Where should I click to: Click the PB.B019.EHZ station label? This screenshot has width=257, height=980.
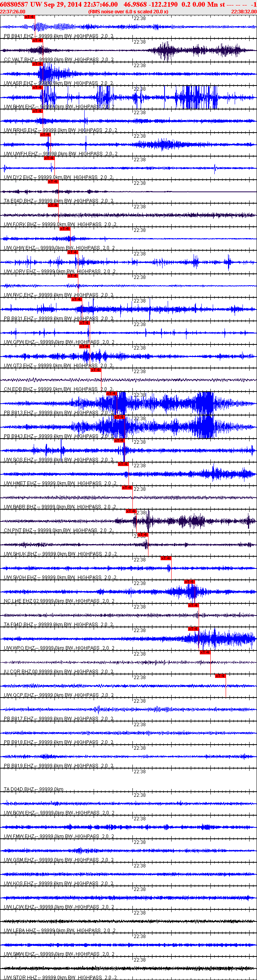tap(19, 766)
